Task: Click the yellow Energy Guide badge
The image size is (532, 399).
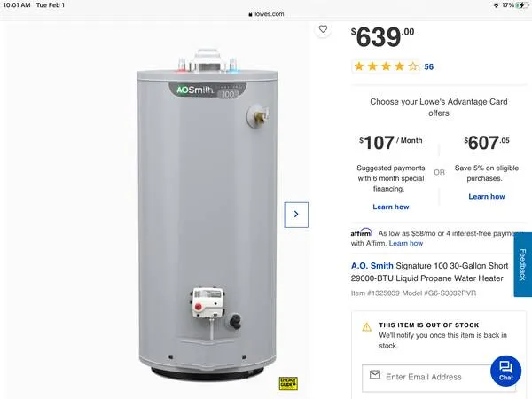Action: pyautogui.click(x=288, y=383)
